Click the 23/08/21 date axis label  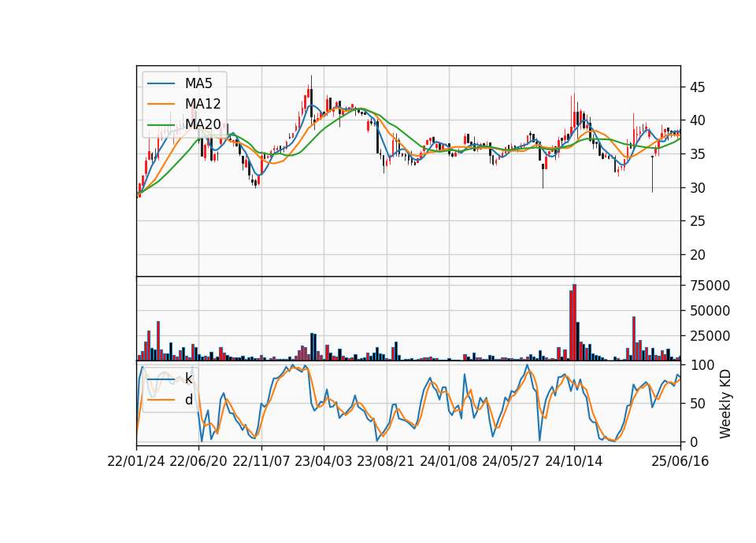tap(386, 461)
